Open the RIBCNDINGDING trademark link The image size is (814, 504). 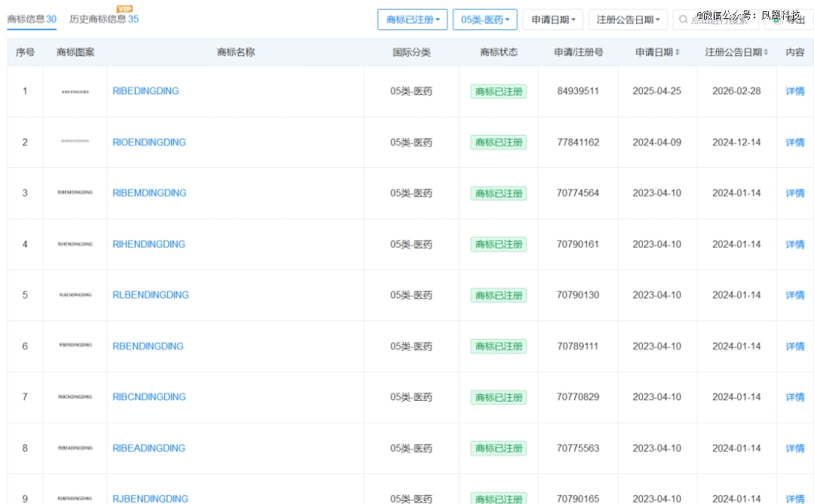(x=149, y=397)
